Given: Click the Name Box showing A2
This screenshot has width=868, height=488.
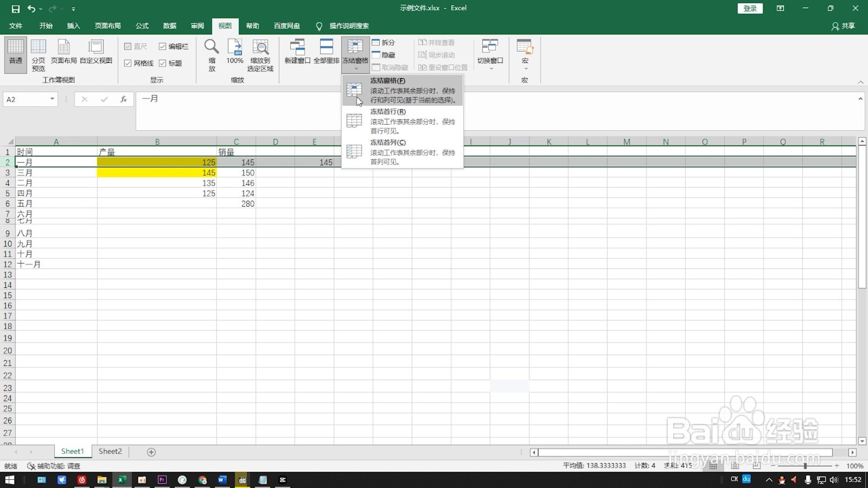Looking at the screenshot, I should (25, 99).
